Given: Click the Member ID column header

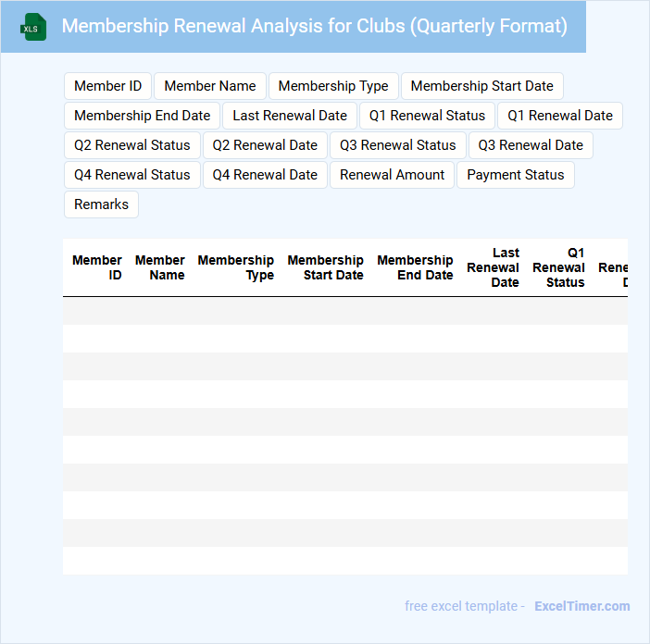Looking at the screenshot, I should [x=97, y=267].
